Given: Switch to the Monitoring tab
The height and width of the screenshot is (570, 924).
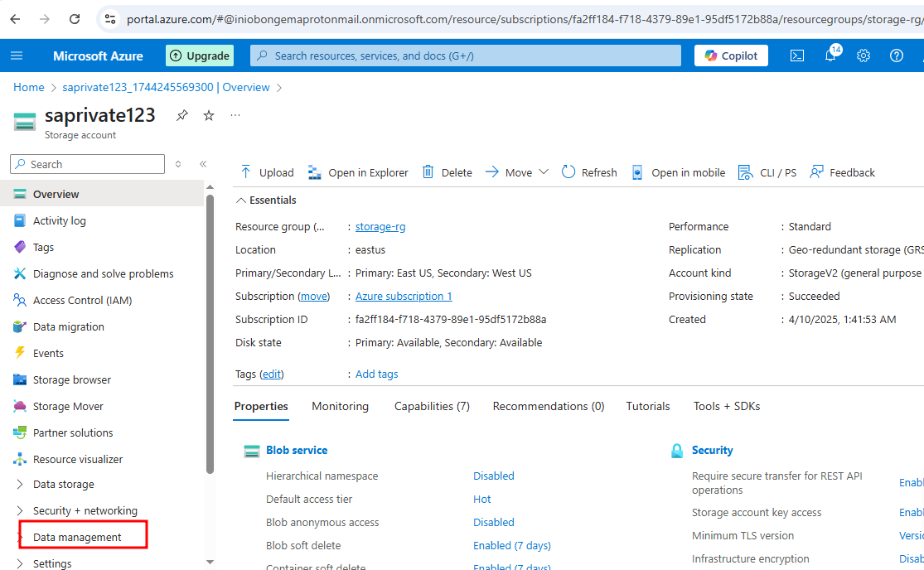Looking at the screenshot, I should click(x=340, y=406).
